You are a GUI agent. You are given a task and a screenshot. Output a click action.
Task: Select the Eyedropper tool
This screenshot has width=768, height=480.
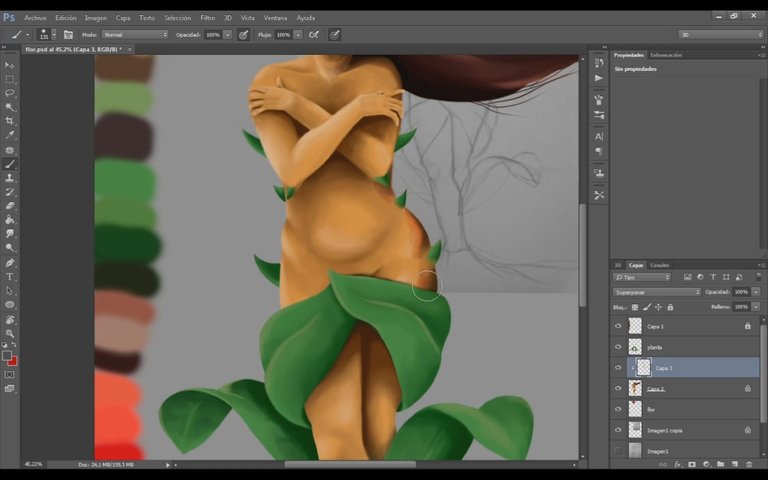pyautogui.click(x=9, y=135)
